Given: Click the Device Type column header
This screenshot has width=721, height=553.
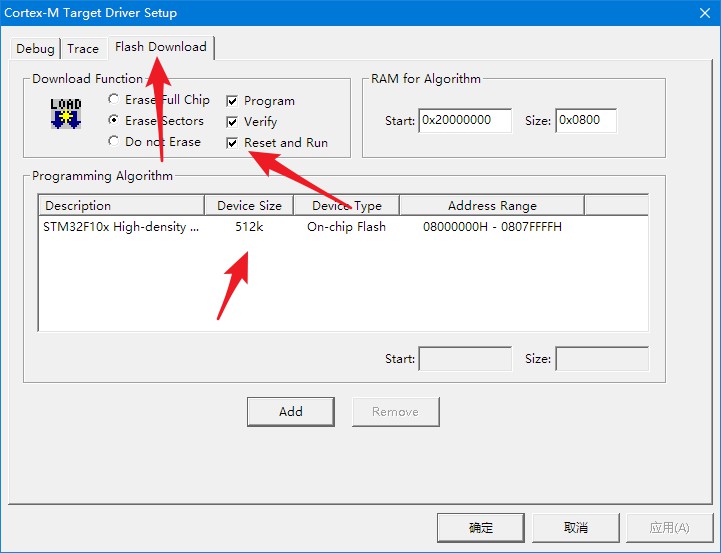Looking at the screenshot, I should 347,205.
